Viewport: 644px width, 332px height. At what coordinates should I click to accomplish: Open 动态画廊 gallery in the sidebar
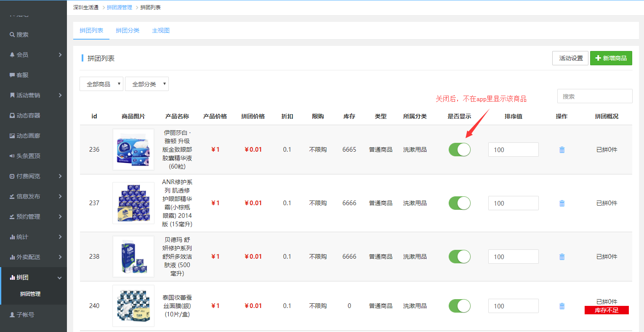coord(28,136)
